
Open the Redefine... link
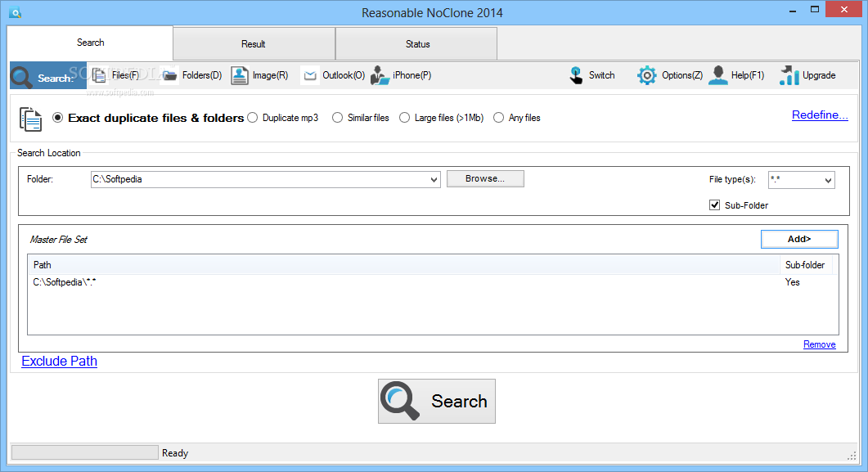(x=820, y=115)
